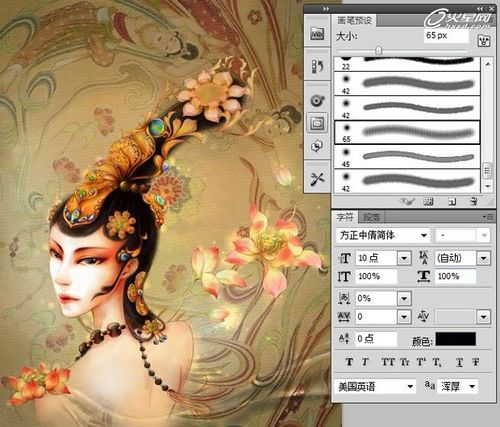The width and height of the screenshot is (500, 427).
Task: Toggle the Brush panel beside size field
Action: (484, 40)
